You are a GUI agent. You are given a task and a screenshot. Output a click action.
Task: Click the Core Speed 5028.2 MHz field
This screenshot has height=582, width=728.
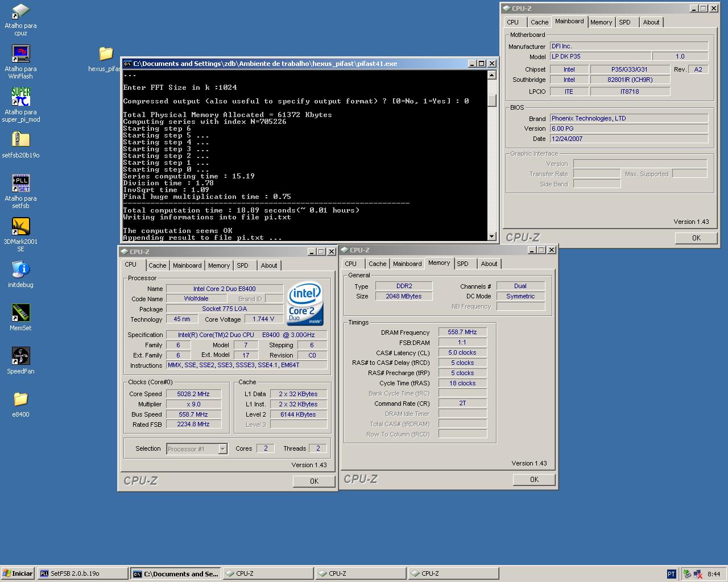(x=193, y=394)
